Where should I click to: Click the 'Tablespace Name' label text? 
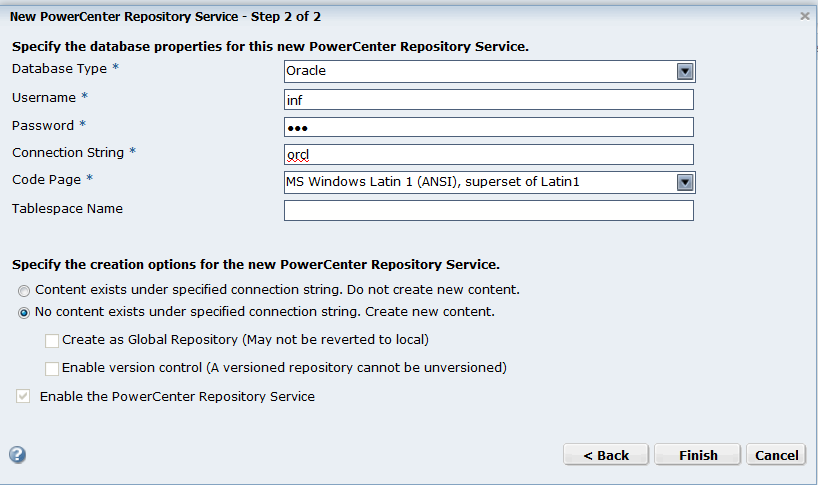pos(67,209)
